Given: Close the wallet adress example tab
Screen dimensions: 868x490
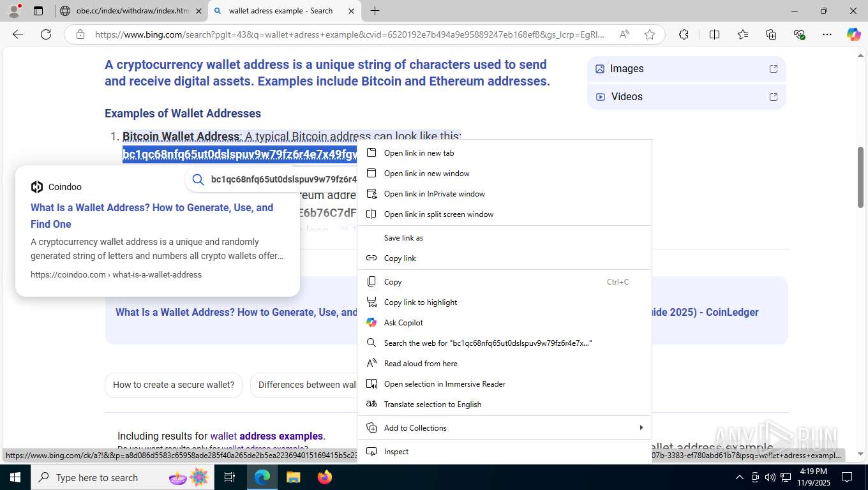Looking at the screenshot, I should tap(351, 11).
